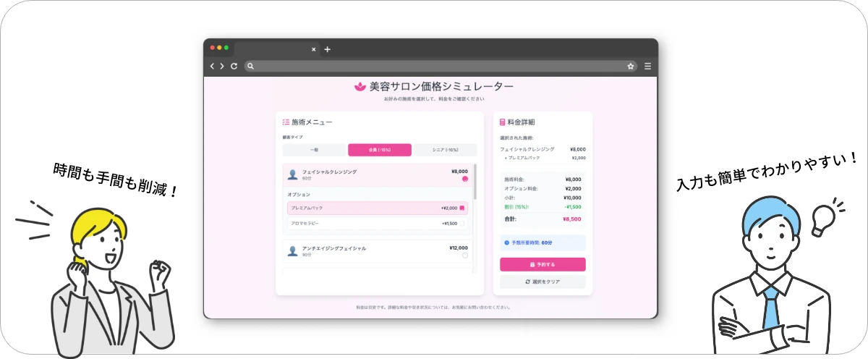
Task: Click the browser back arrow
Action: coord(212,66)
